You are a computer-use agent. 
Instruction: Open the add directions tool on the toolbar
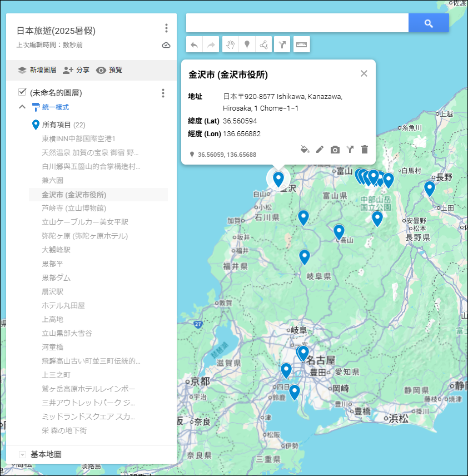(x=282, y=44)
